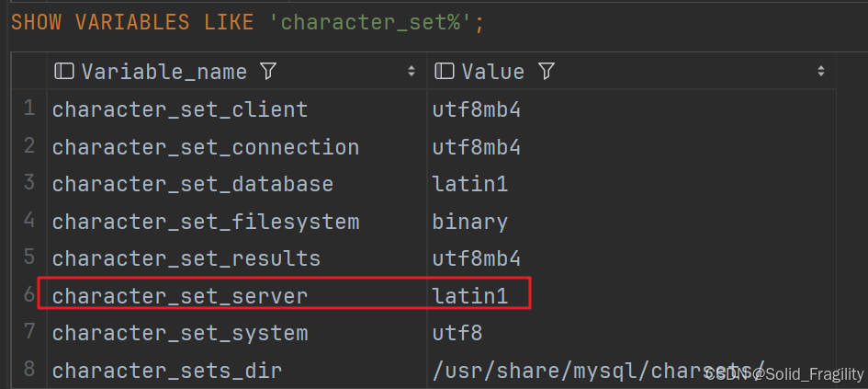The height and width of the screenshot is (389, 868).
Task: Select row number 2 in the gutter
Action: tap(29, 146)
